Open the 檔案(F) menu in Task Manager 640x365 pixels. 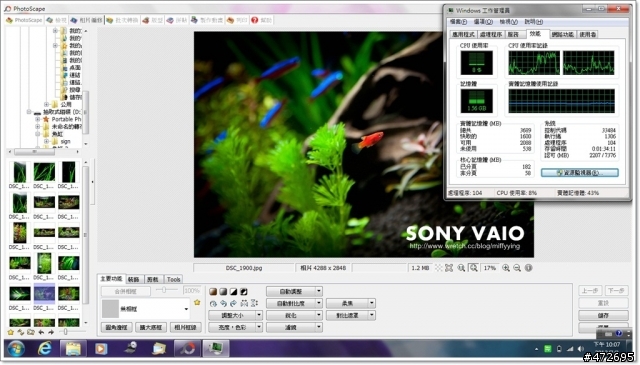pyautogui.click(x=458, y=22)
